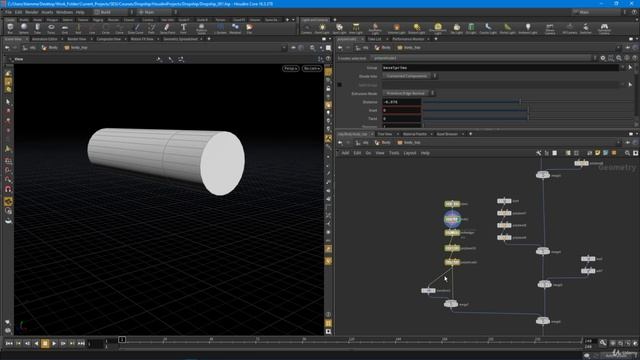
Task: Open the Extrusion Mode dropdown
Action: coord(409,93)
